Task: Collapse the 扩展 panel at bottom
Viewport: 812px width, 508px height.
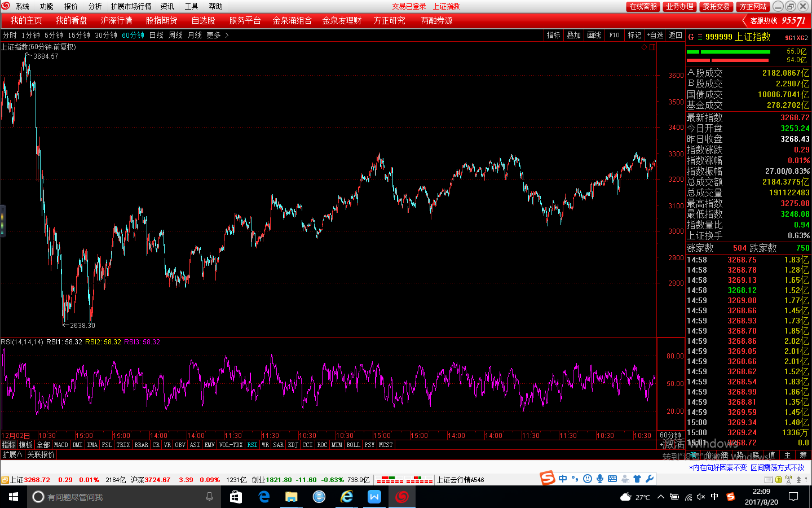Action: [x=12, y=454]
